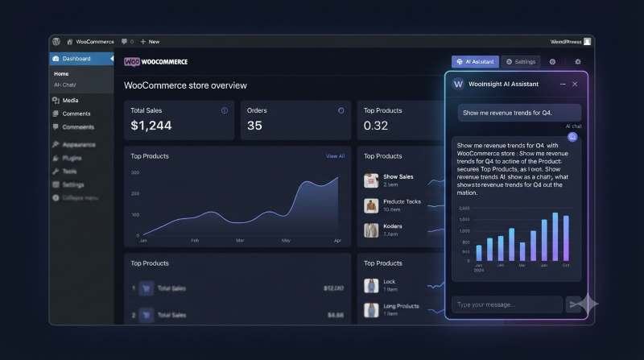Click the WooInsight AI Assistant title
644x360 pixels.
[504, 84]
